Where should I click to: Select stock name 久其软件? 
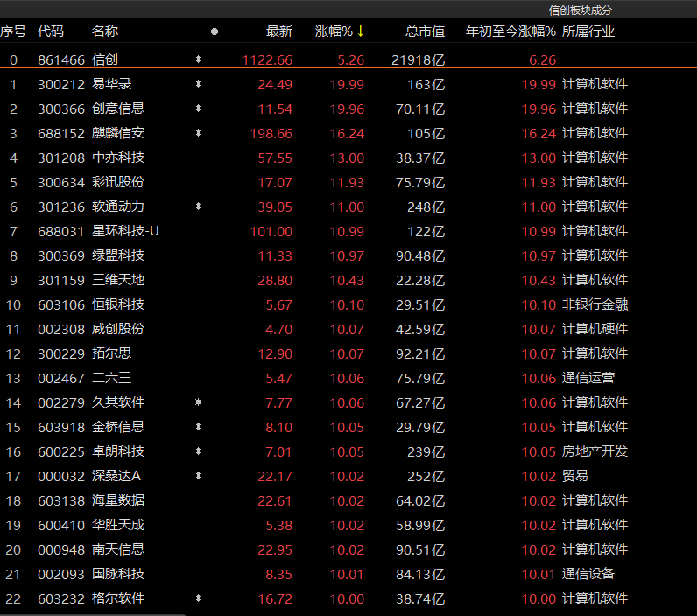click(x=118, y=402)
